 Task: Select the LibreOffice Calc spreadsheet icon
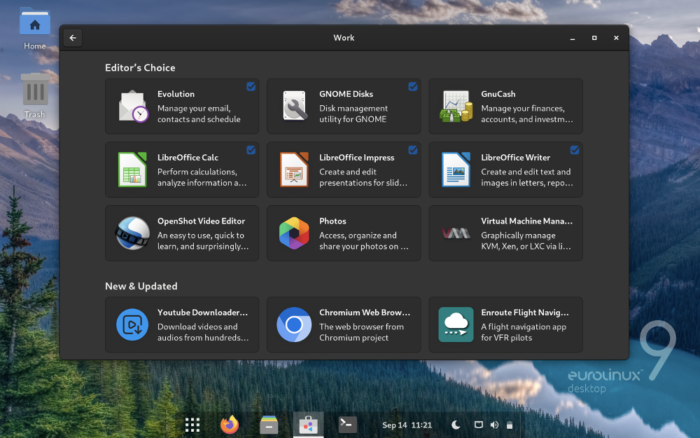tap(132, 170)
